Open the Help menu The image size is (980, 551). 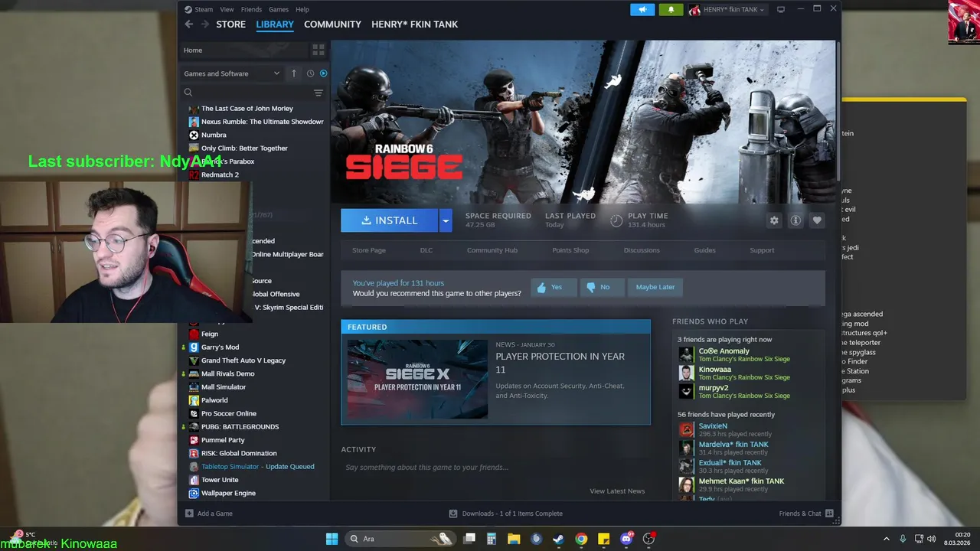point(302,9)
